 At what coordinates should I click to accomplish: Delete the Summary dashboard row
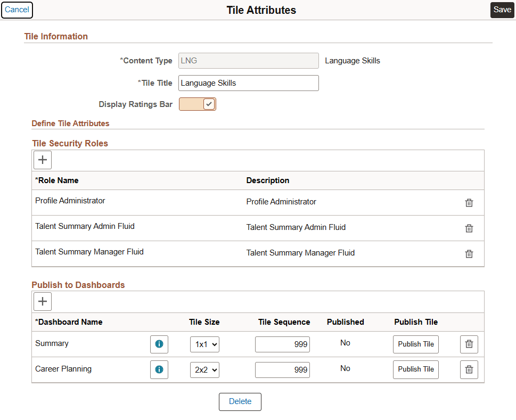(x=469, y=344)
